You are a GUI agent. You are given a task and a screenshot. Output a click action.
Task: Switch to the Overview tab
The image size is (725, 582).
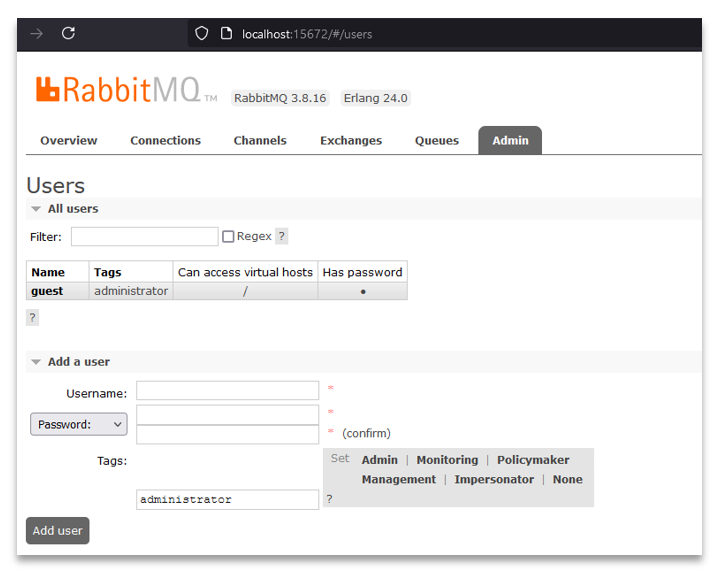point(69,141)
